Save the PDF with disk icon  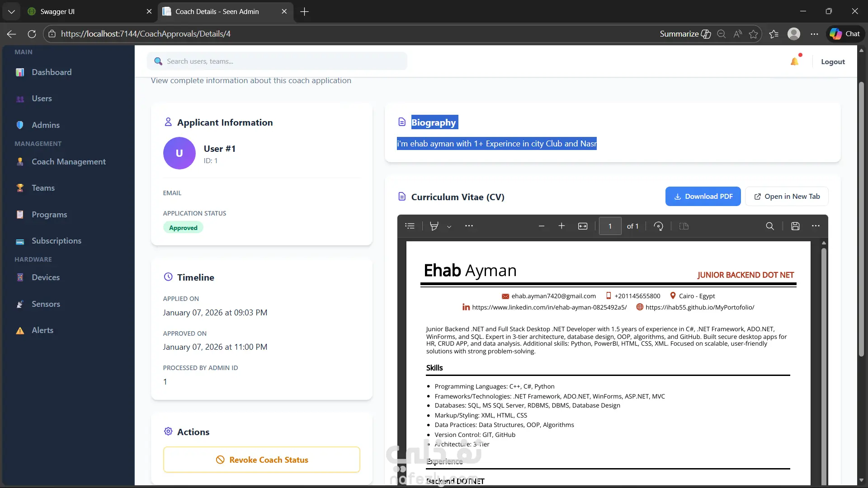click(795, 226)
